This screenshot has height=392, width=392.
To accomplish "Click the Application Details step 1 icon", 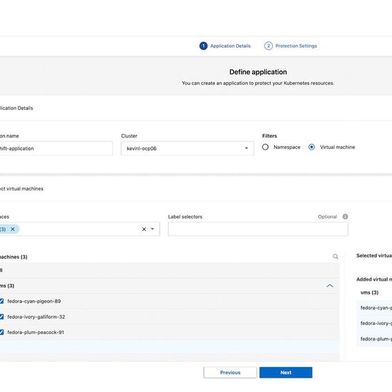I will click(x=203, y=46).
